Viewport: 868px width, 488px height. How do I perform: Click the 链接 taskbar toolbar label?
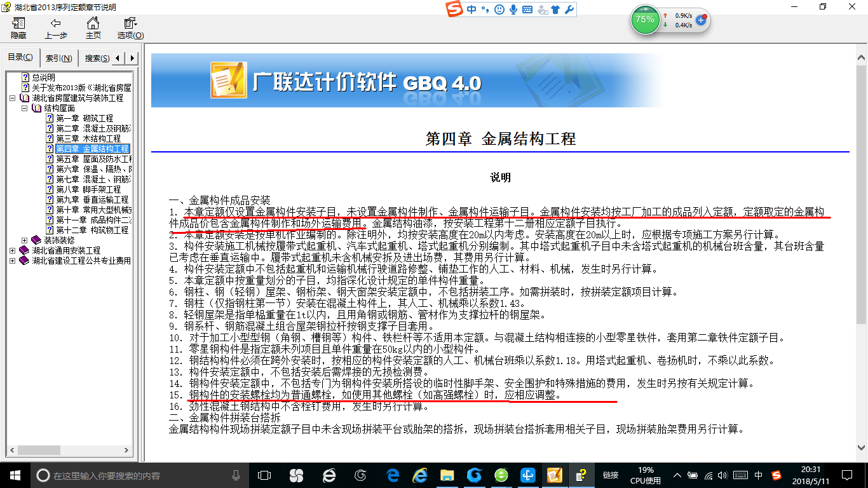point(611,475)
